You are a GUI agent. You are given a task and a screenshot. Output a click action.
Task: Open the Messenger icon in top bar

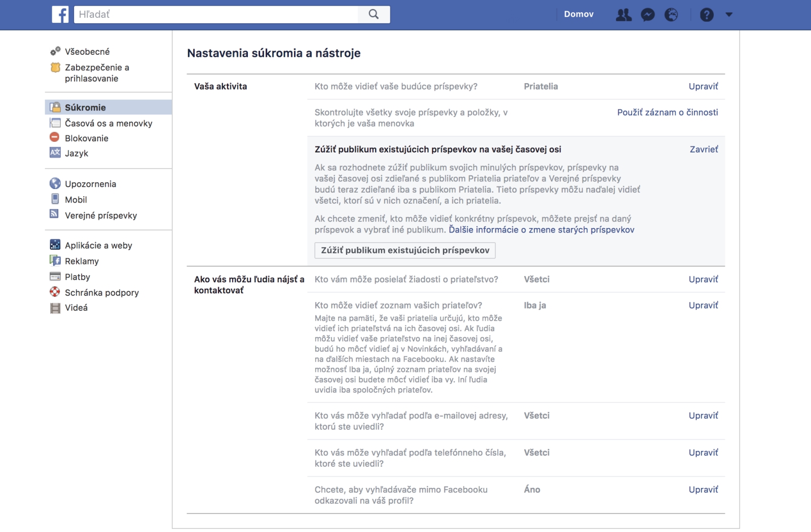point(648,15)
